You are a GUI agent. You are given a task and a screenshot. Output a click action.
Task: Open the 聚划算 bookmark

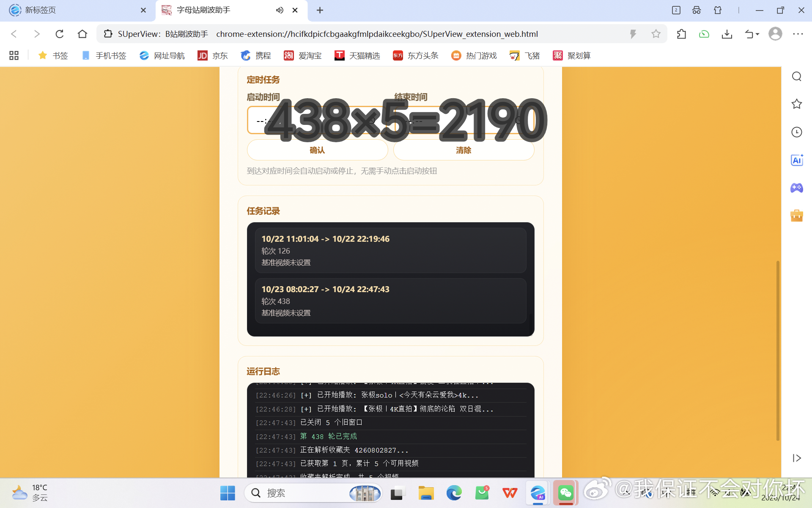click(x=572, y=55)
